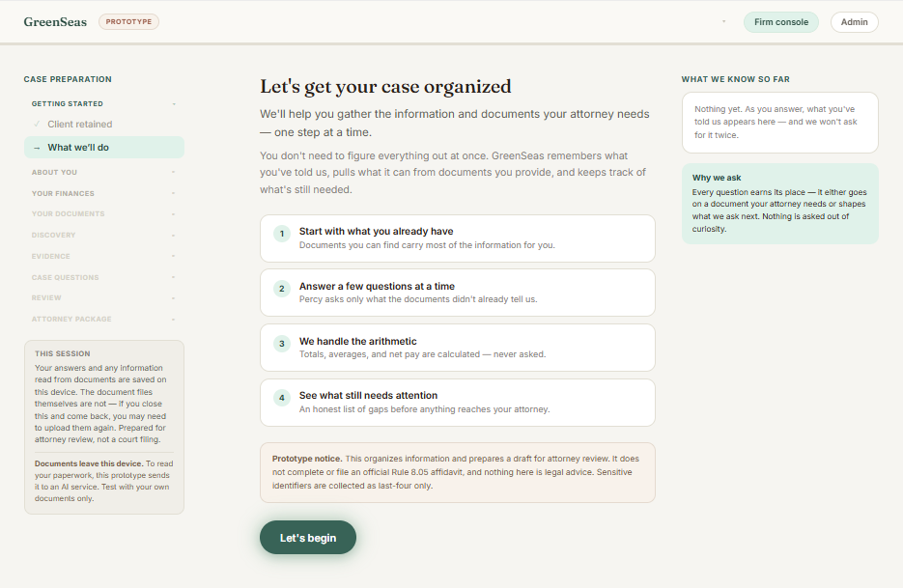903x588 pixels.
Task: Click the Let's get your case organized title
Action: click(x=385, y=86)
